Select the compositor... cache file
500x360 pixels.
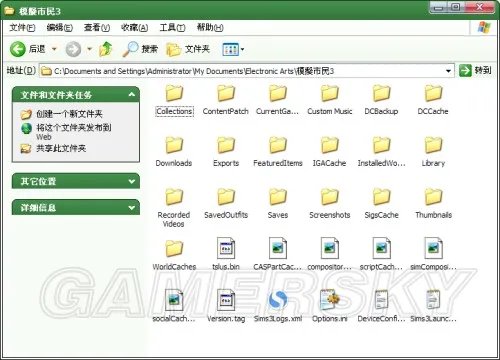coord(330,254)
